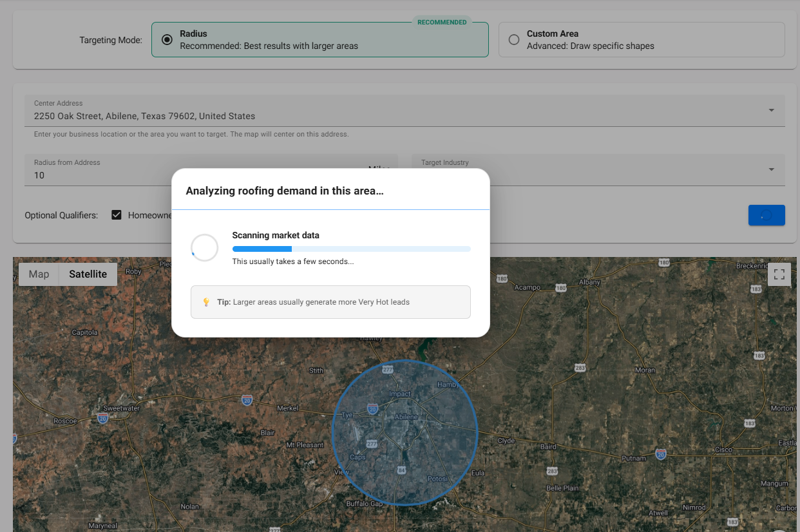Click the I-20 highway shield near Sweetwater

point(103,419)
